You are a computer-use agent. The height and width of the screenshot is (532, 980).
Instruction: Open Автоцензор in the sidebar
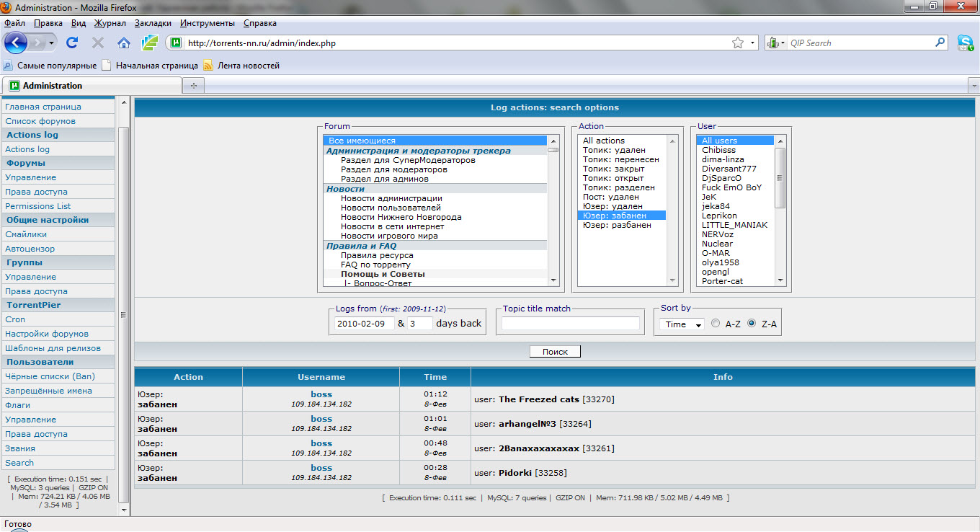coord(30,249)
